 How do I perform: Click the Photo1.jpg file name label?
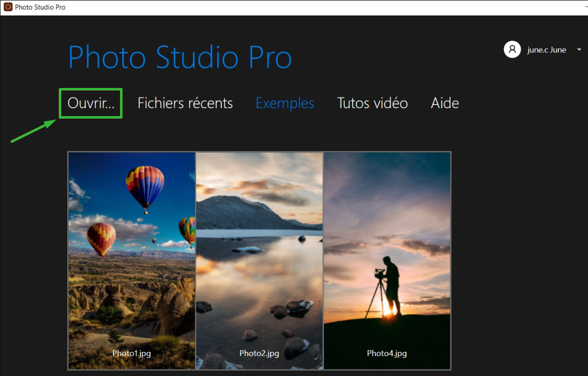point(132,353)
